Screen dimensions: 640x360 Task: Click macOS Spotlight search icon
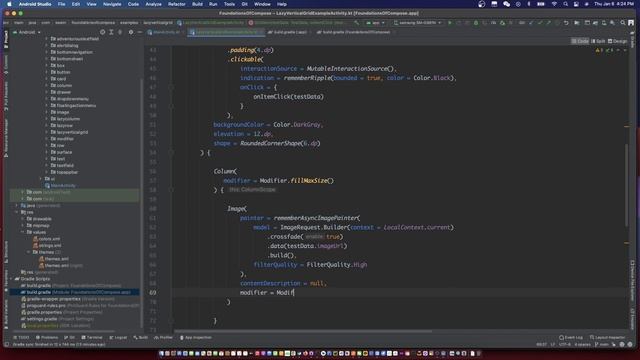(565, 4)
